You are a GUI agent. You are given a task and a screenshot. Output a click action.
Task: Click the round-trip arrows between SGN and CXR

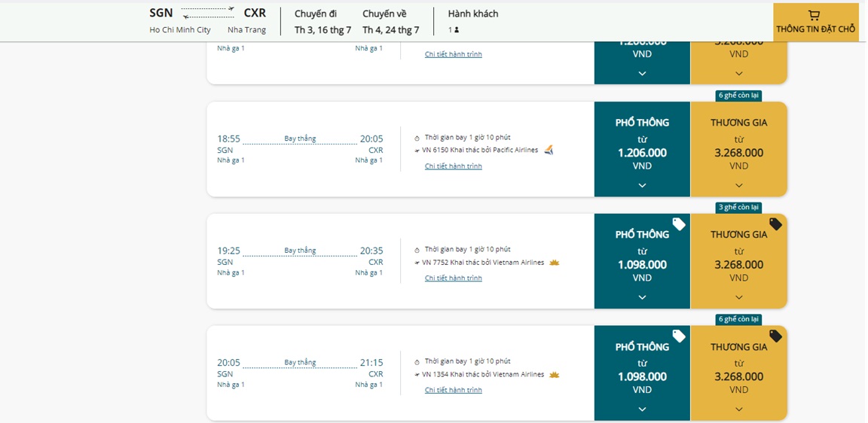coord(209,13)
